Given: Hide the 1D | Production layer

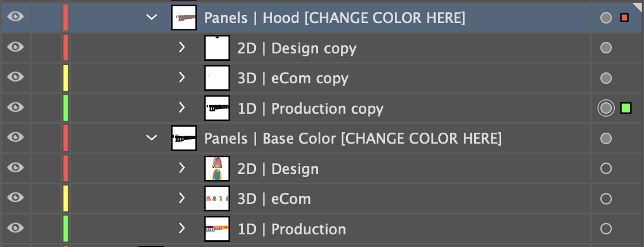Looking at the screenshot, I should [15, 228].
